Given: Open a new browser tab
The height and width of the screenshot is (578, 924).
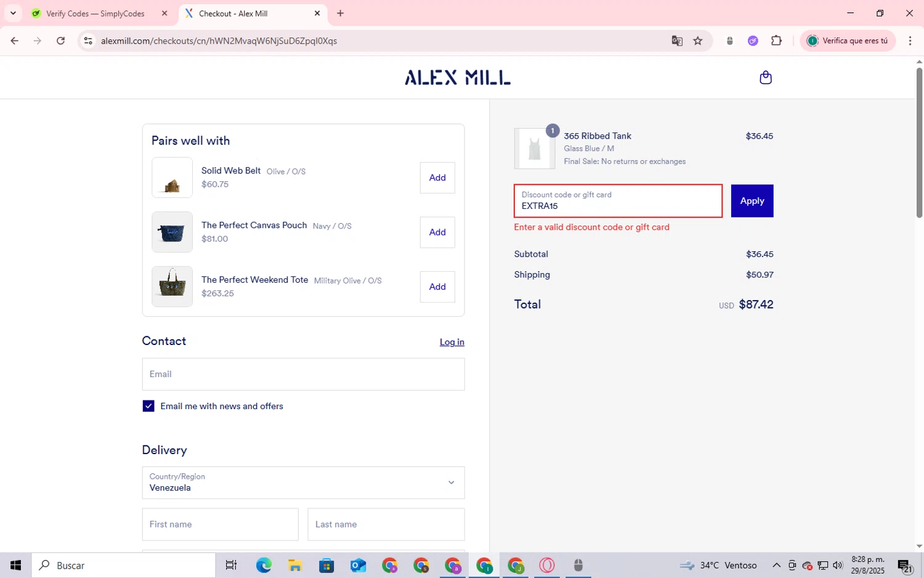Looking at the screenshot, I should 340,13.
